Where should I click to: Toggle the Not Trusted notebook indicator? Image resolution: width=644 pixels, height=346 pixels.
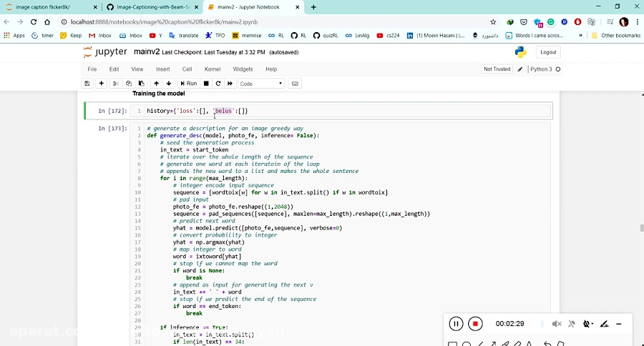pos(497,69)
